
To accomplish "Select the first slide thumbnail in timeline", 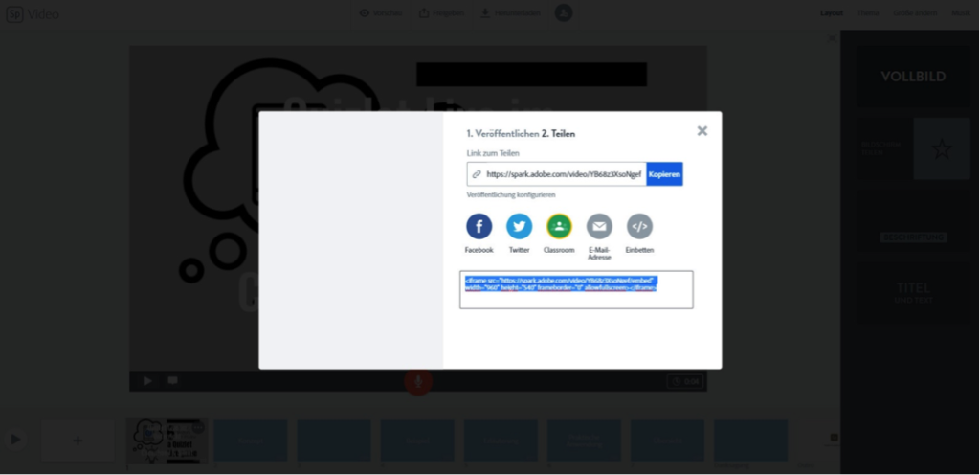I will pos(167,441).
